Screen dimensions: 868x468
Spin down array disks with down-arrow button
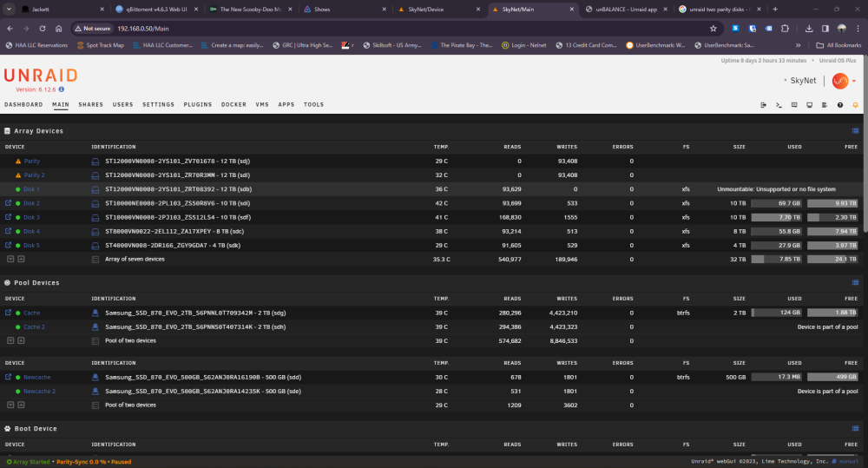10,259
